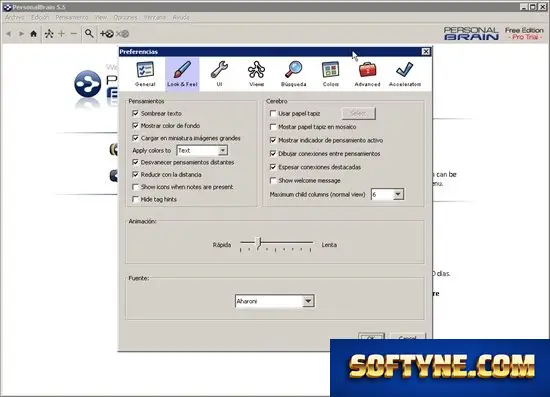Open the Fuente font dropdown

click(x=275, y=301)
